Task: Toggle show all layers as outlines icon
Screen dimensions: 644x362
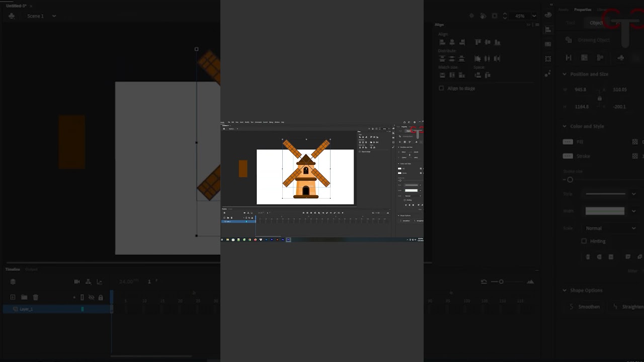Action: coord(83,298)
